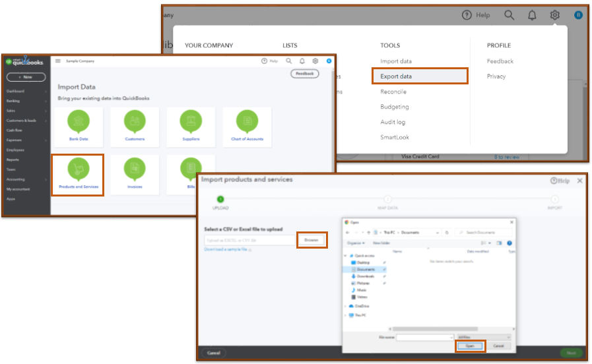592x364 pixels.
Task: Select Downloads in the file dialog tree
Action: (365, 276)
